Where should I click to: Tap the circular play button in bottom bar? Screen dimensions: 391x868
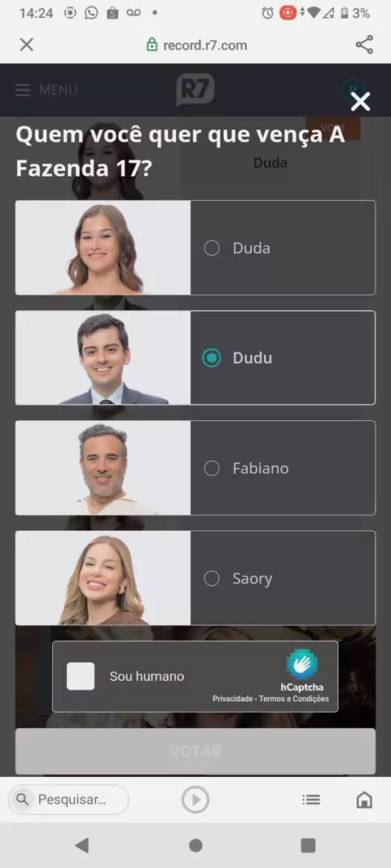point(195,800)
